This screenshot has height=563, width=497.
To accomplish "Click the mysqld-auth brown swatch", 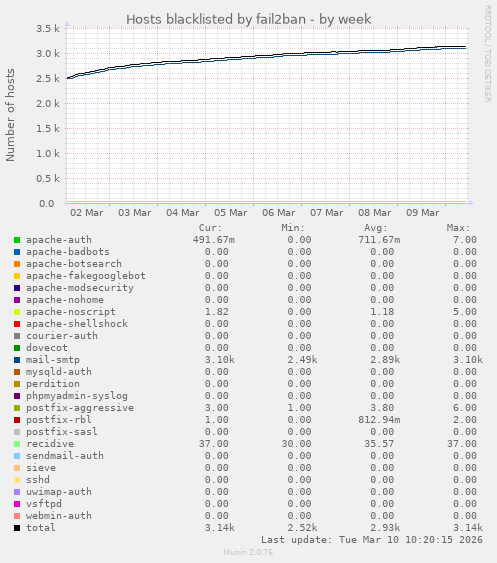I will pyautogui.click(x=17, y=372).
